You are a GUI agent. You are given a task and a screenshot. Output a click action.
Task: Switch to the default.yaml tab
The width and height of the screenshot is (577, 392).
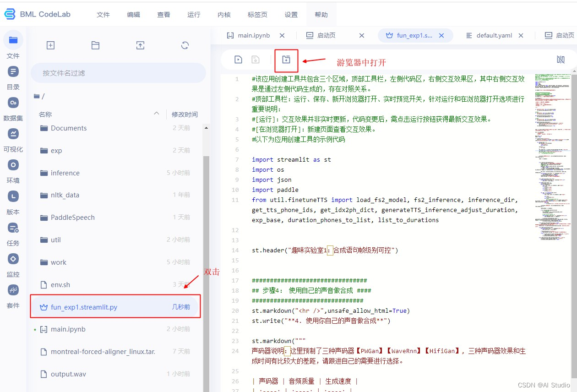click(x=494, y=35)
